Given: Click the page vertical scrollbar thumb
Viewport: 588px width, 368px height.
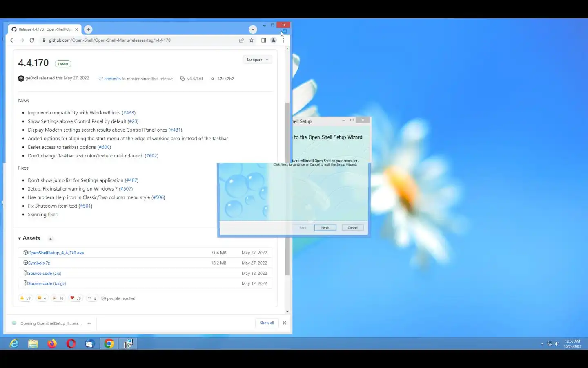Looking at the screenshot, I should pos(287,189).
